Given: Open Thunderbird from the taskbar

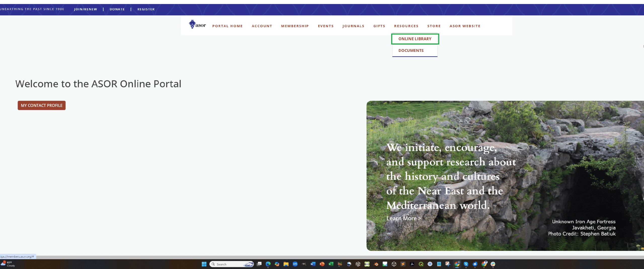Looking at the screenshot, I should 475,264.
